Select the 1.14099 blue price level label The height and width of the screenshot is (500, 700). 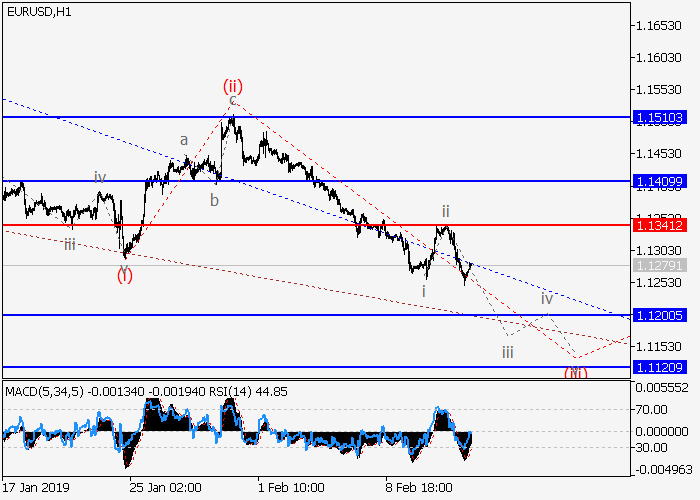tap(659, 181)
